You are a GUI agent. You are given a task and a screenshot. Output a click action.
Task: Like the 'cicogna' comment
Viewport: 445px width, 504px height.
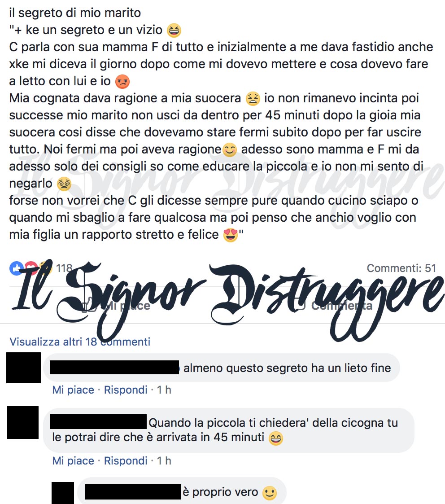point(73,461)
